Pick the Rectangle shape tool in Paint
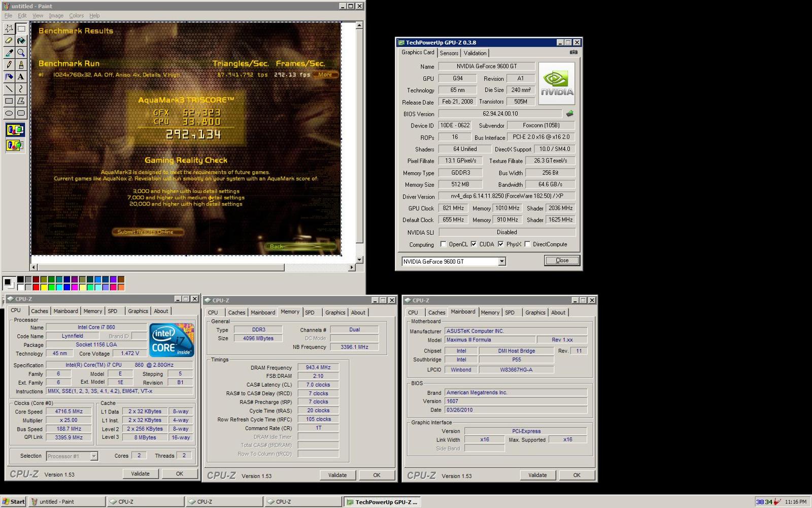 [9, 101]
